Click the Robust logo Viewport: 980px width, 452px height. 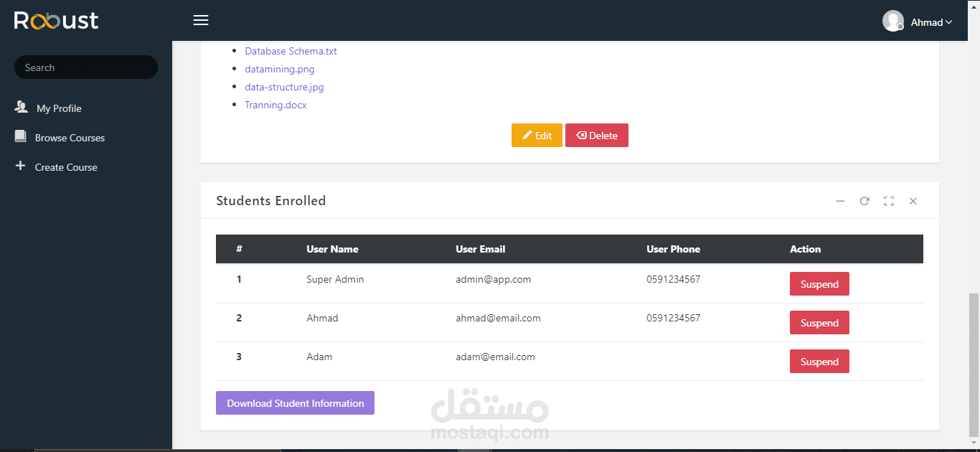56,20
